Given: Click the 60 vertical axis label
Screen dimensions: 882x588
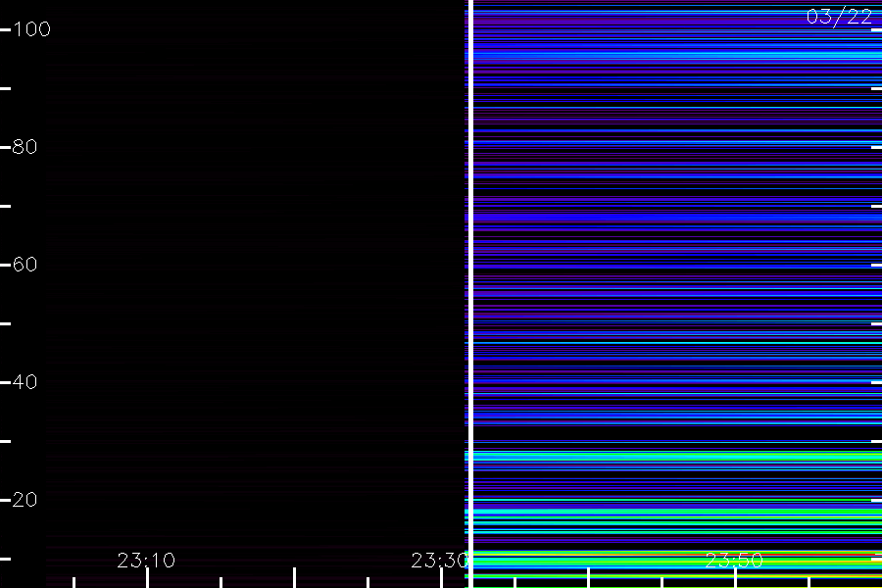Looking at the screenshot, I should 24,265.
